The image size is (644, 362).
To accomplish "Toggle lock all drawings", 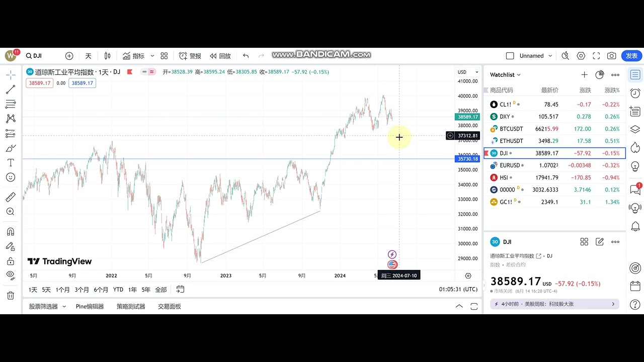I will click(x=11, y=261).
